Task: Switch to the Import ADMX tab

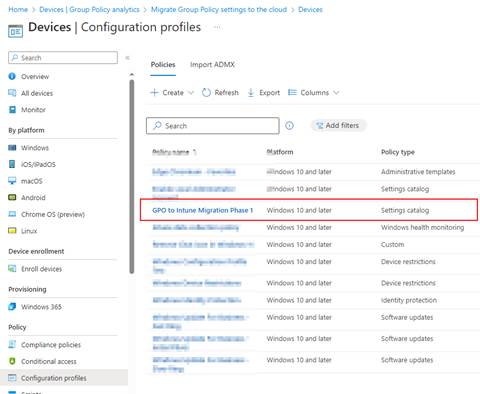Action: click(212, 65)
